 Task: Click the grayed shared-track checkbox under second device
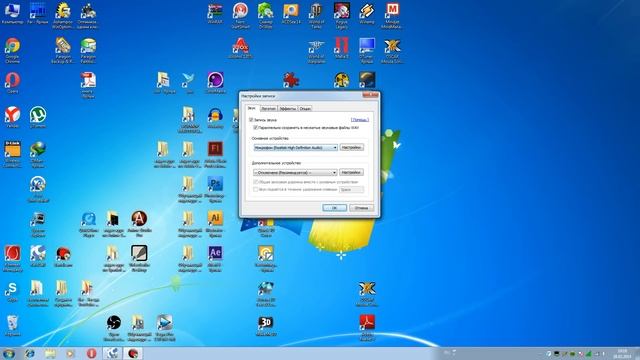point(256,182)
